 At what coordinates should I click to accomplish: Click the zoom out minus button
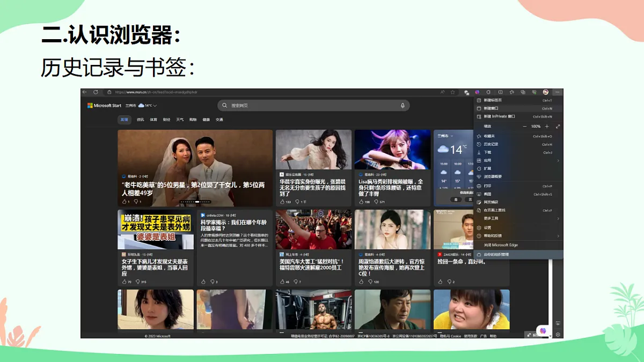point(524,127)
